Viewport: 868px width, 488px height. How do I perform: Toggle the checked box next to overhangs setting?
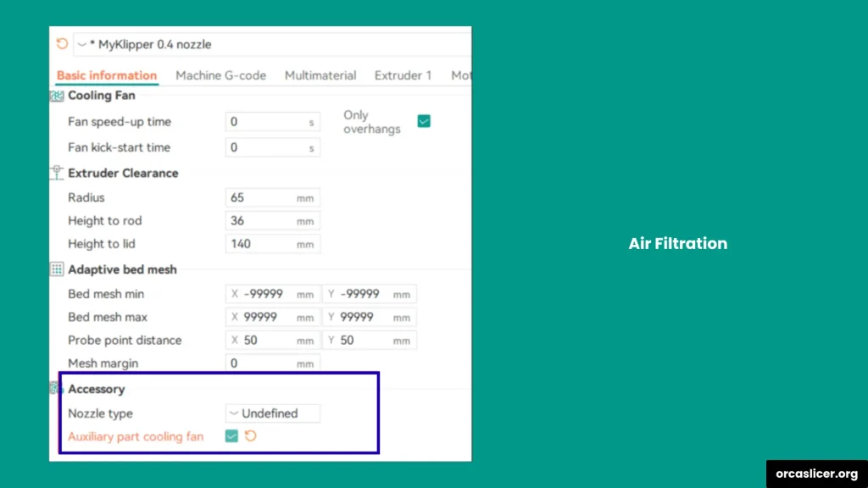[424, 121]
